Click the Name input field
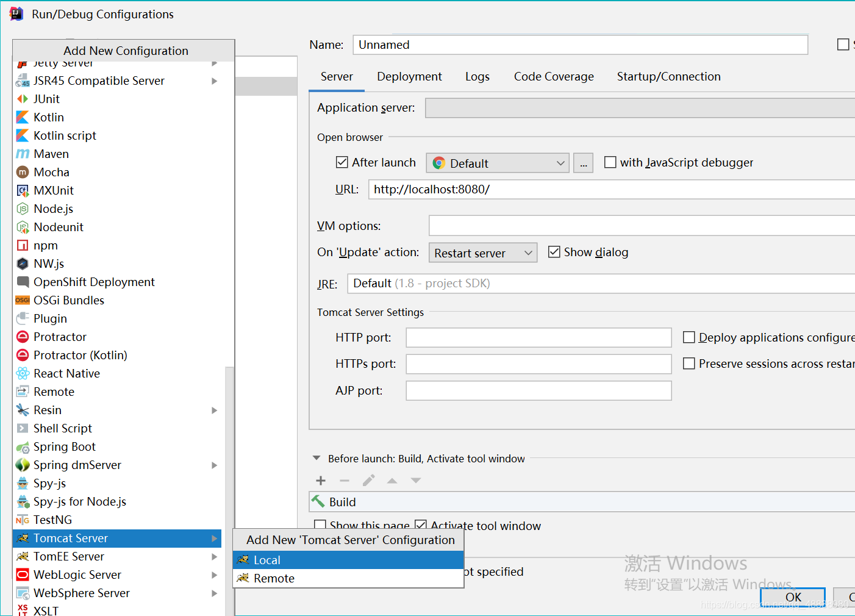This screenshot has width=855, height=616. point(580,45)
